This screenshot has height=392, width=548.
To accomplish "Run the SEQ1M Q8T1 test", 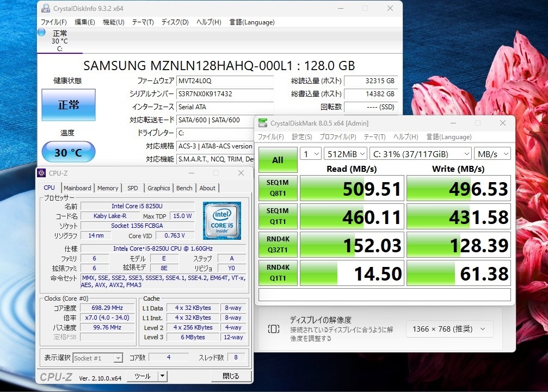I will pos(278,188).
